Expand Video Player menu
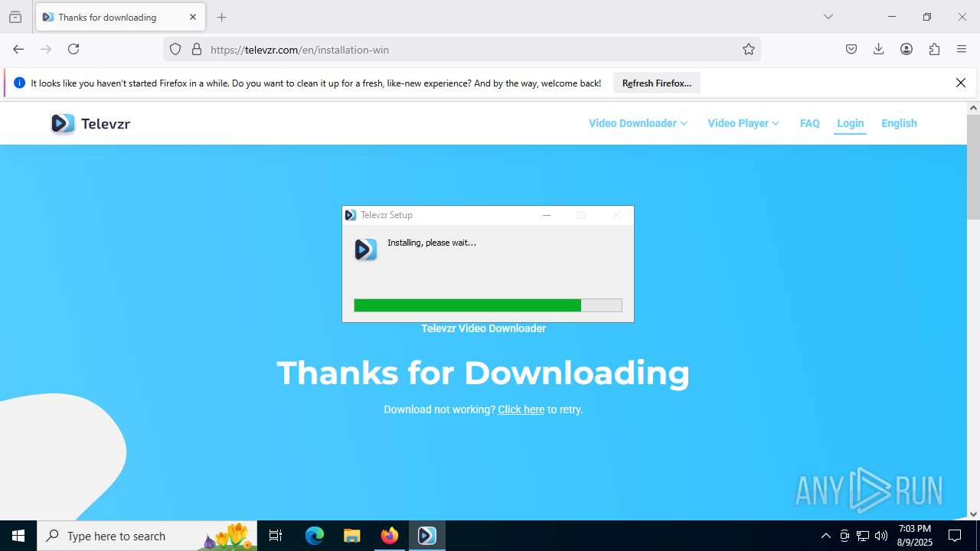This screenshot has height=551, width=980. pyautogui.click(x=743, y=123)
